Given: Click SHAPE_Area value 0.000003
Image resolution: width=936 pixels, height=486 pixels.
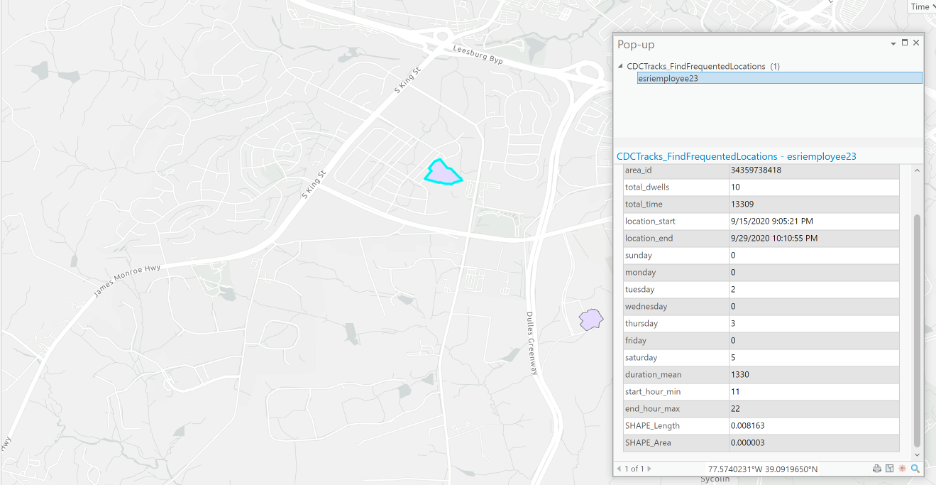Looking at the screenshot, I should [747, 443].
